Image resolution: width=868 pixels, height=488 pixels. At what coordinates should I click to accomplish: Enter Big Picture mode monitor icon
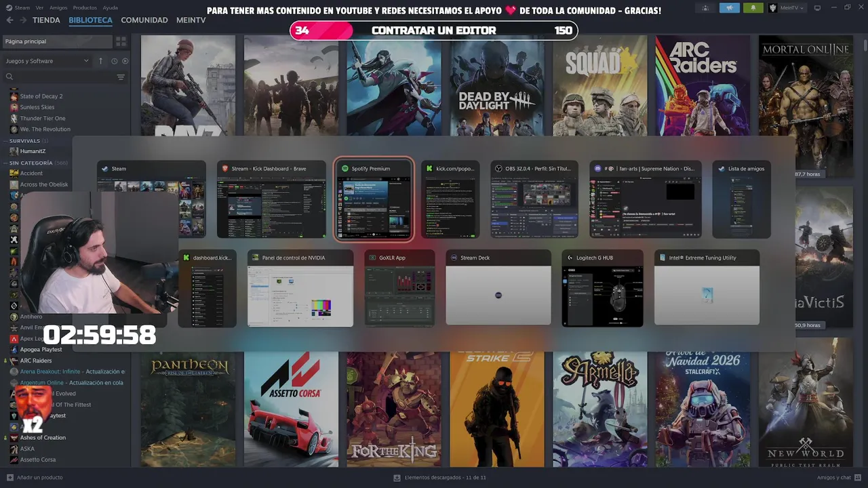click(817, 7)
